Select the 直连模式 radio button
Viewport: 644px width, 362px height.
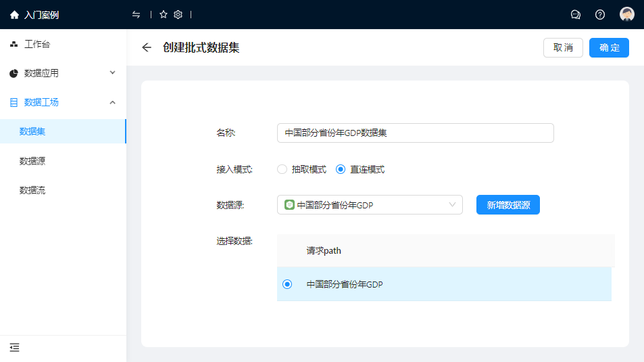click(341, 169)
